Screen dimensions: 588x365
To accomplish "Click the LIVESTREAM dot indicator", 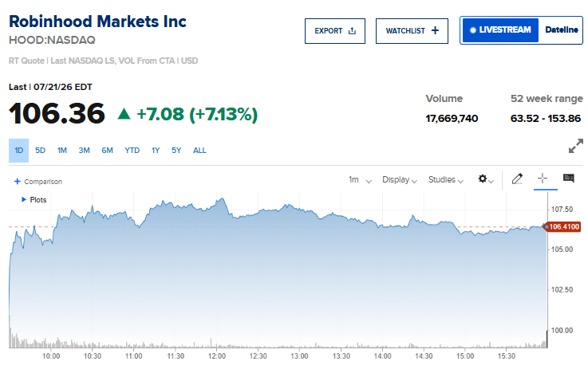I will click(473, 30).
